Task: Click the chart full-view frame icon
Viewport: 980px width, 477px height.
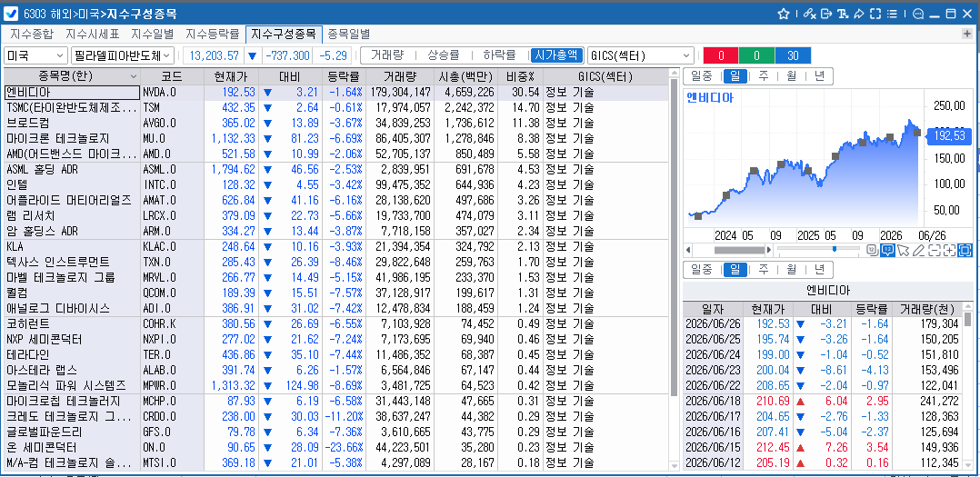Action: tap(965, 250)
